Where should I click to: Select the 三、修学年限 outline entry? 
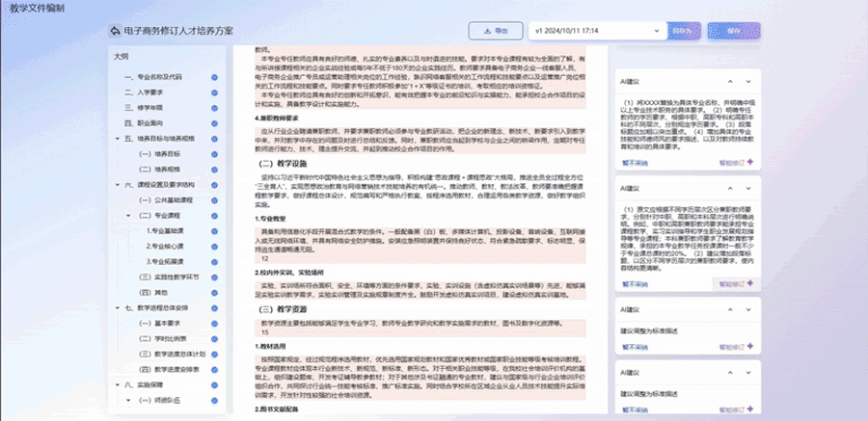(144, 108)
